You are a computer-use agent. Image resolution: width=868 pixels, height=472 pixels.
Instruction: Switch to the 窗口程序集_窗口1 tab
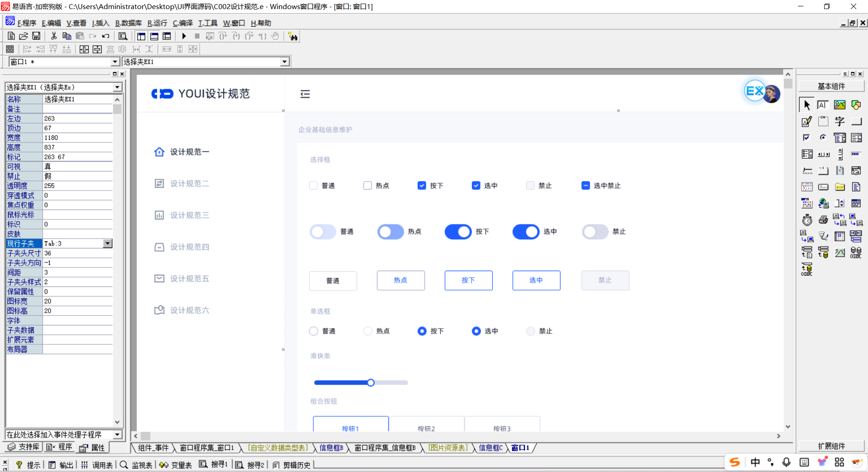coord(207,448)
